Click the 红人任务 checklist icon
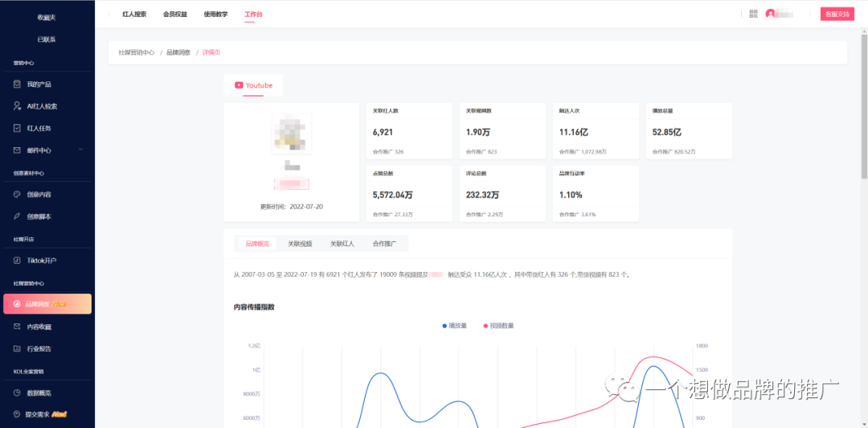Screen dimensions: 868x428 tap(17, 128)
